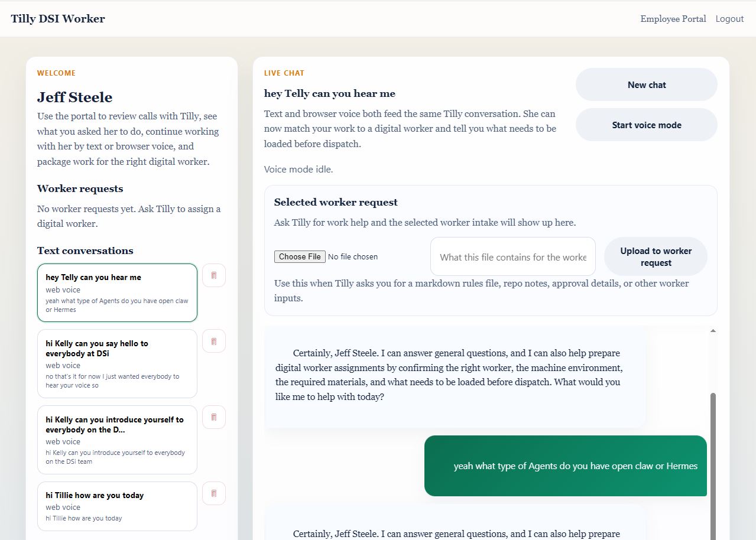This screenshot has height=540, width=756.
Task: Open the Employee Portal link
Action: pyautogui.click(x=673, y=19)
